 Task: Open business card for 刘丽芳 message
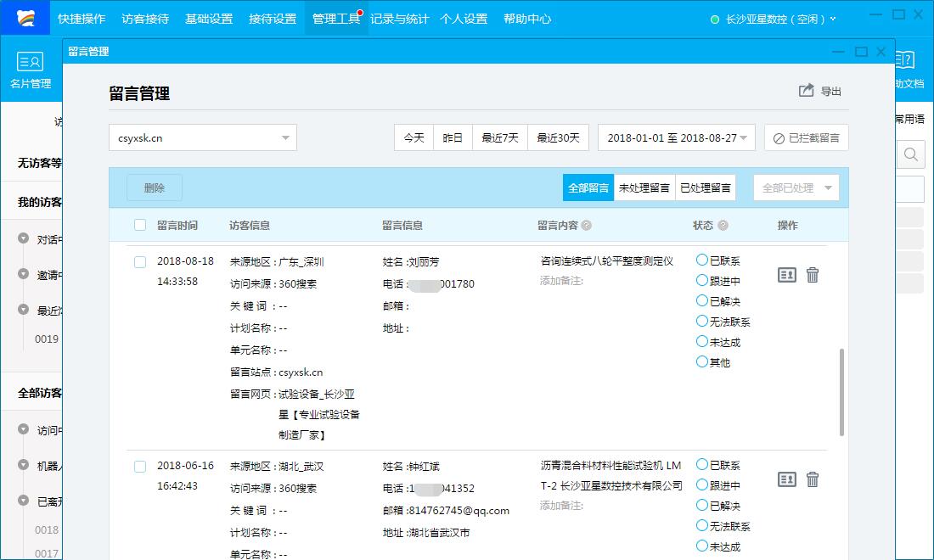coord(787,275)
